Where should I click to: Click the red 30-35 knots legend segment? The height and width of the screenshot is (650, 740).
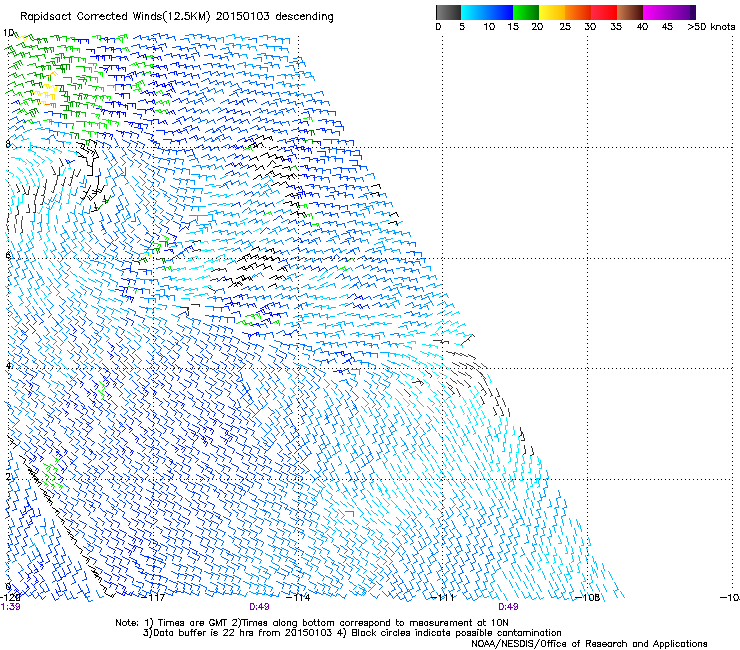click(604, 12)
